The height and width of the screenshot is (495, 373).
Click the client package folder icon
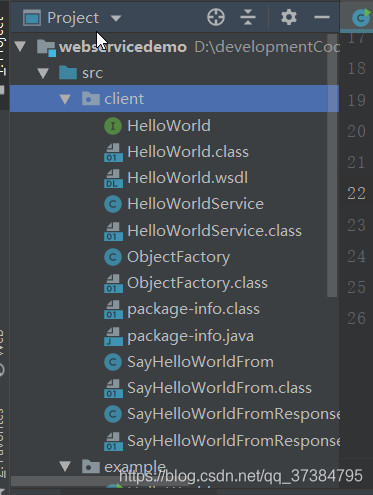tap(91, 99)
